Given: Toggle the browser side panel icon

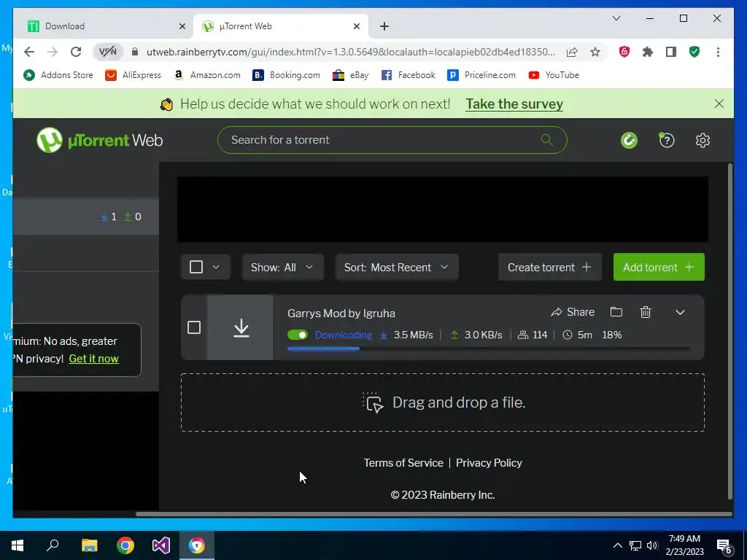Looking at the screenshot, I should [671, 52].
